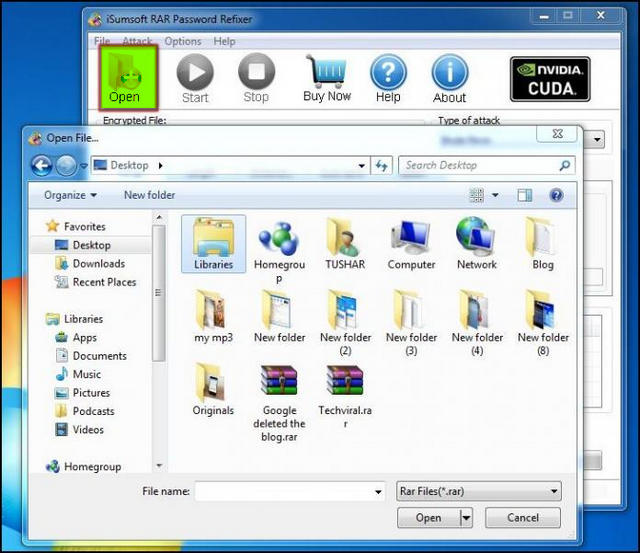This screenshot has width=640, height=553.
Task: Select the Computer icon
Action: pos(411,244)
